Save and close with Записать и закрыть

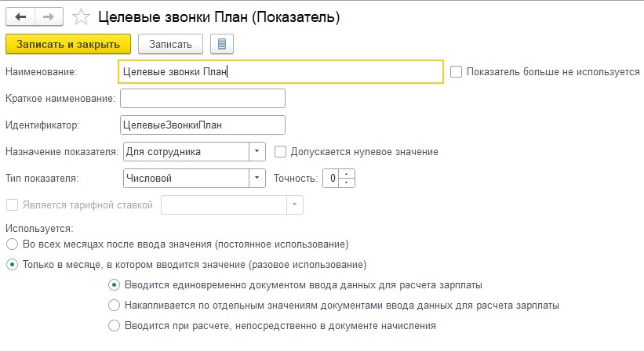tap(68, 44)
